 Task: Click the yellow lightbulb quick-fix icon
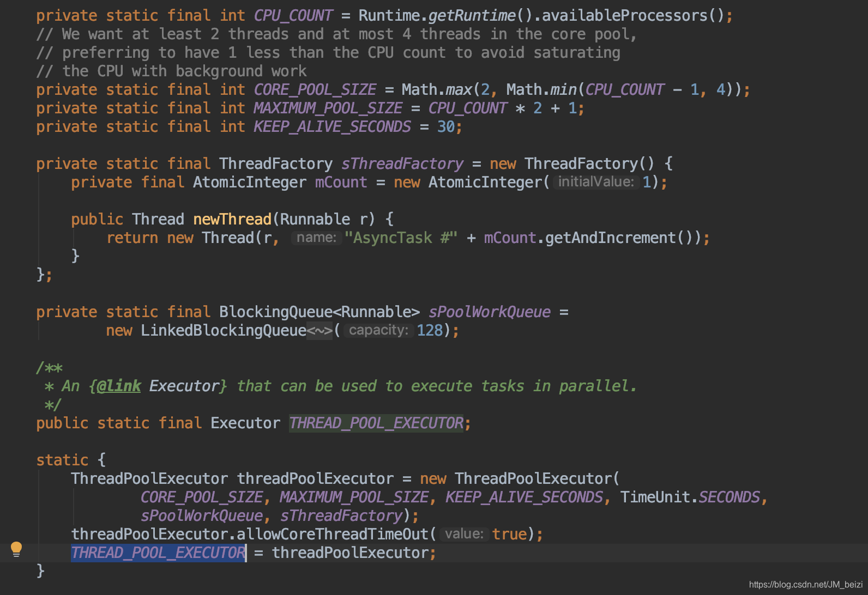[x=16, y=549]
